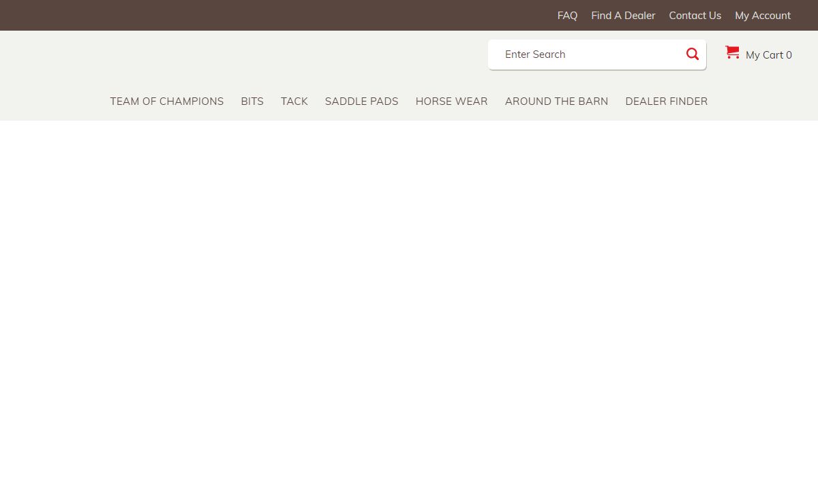Open the My Account link

coord(763,15)
